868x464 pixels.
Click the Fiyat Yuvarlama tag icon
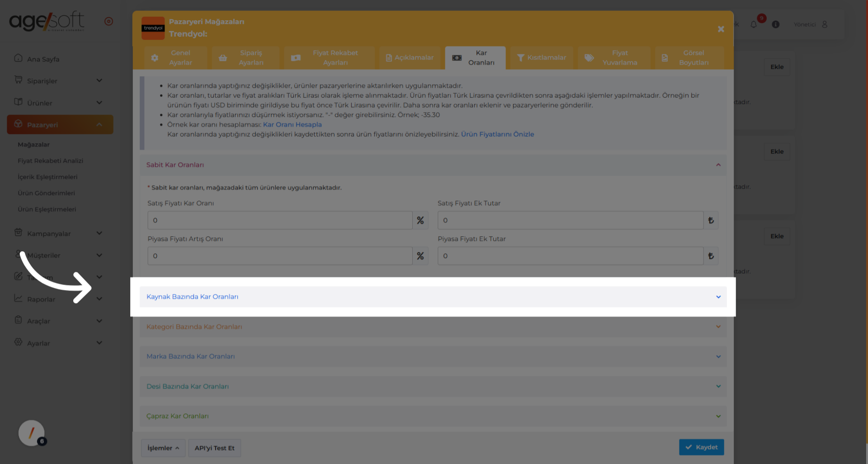click(x=589, y=58)
